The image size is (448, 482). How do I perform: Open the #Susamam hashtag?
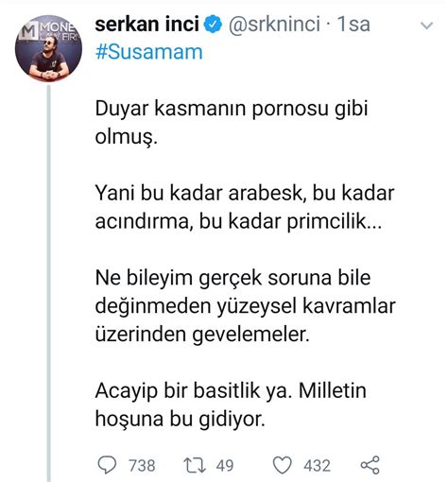coord(149,52)
